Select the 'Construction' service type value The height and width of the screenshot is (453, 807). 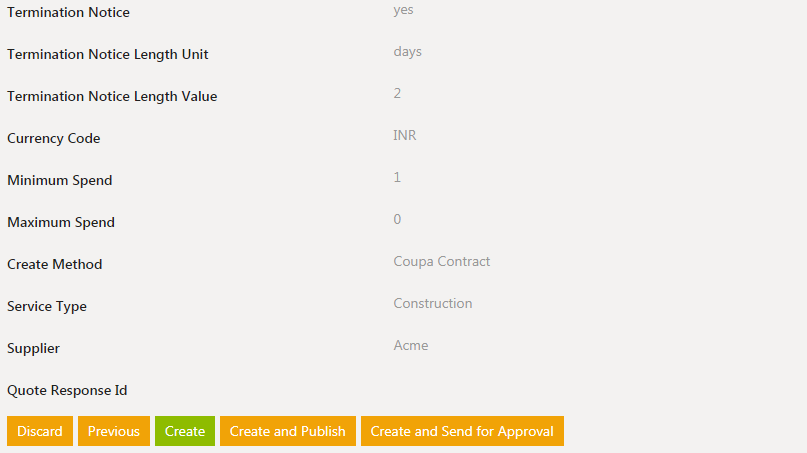[433, 304]
